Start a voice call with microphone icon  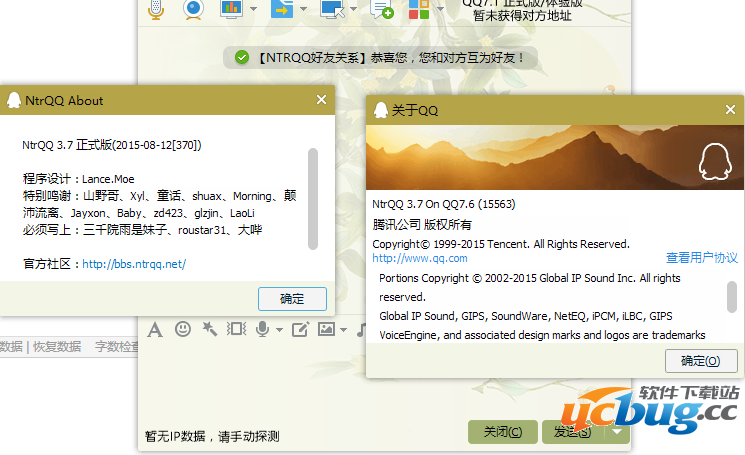[x=156, y=9]
